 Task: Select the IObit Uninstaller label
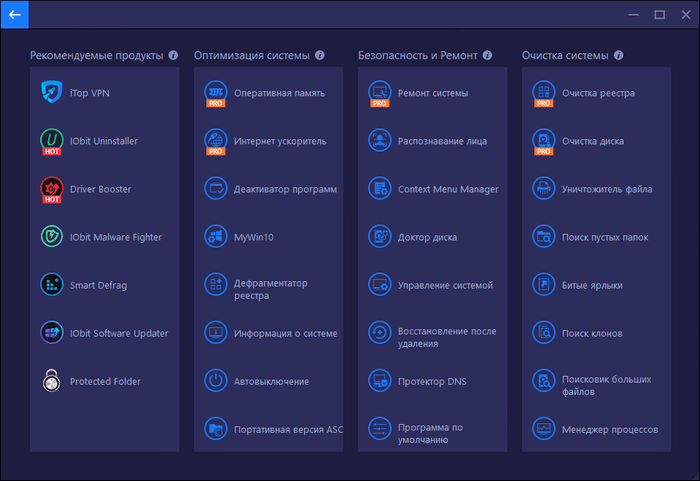(x=104, y=141)
